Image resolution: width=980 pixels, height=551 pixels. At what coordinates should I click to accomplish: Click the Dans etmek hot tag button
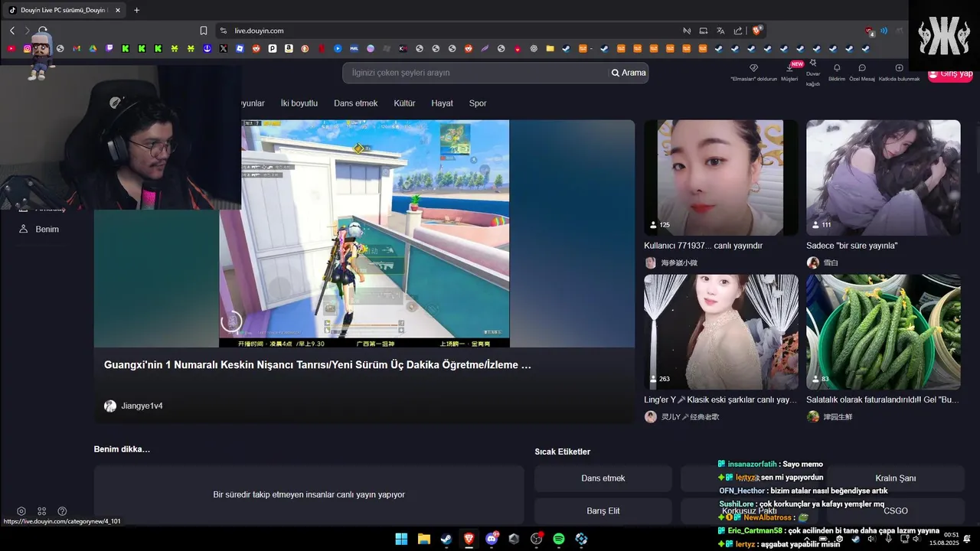[603, 478]
